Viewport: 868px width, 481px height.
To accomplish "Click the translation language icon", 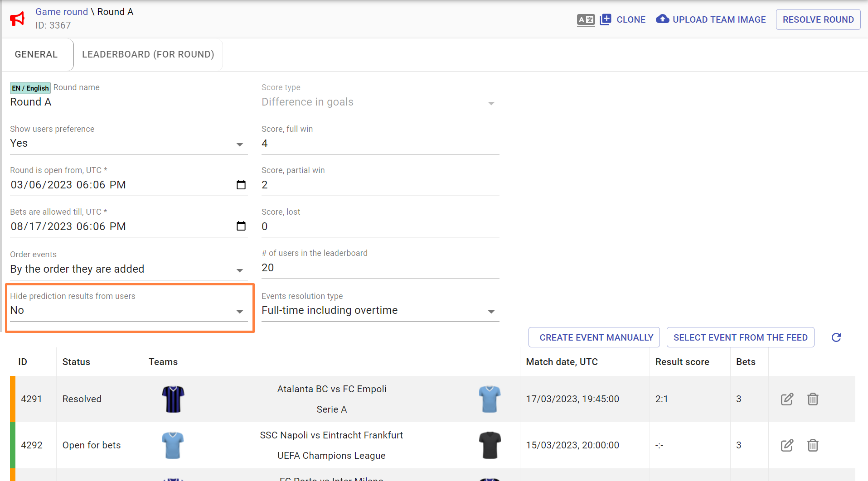I will click(x=585, y=20).
